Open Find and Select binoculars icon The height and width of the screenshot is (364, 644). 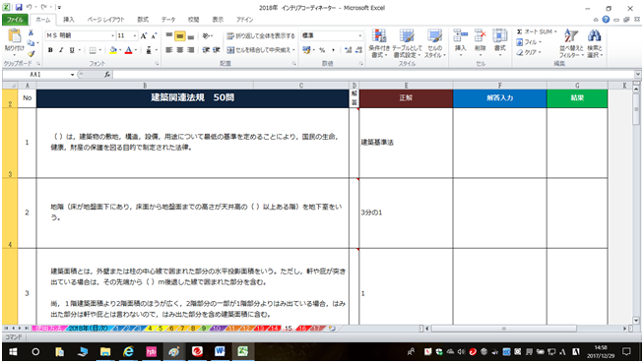tap(594, 36)
